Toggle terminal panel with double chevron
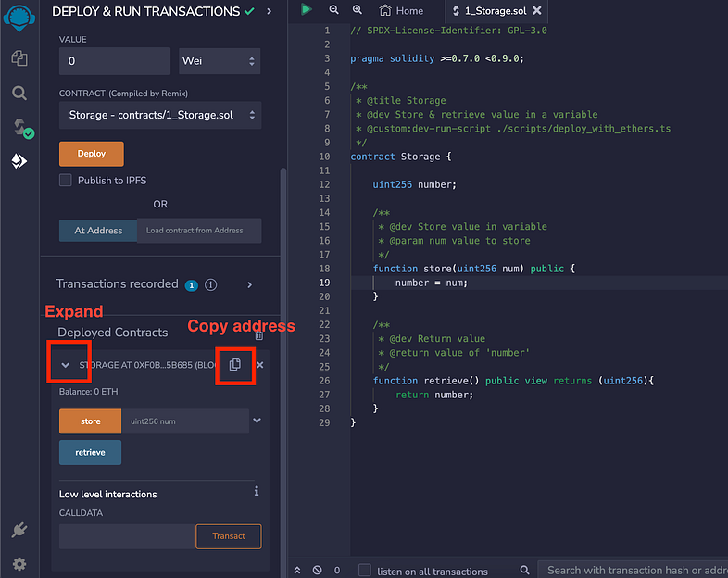 pyautogui.click(x=297, y=570)
